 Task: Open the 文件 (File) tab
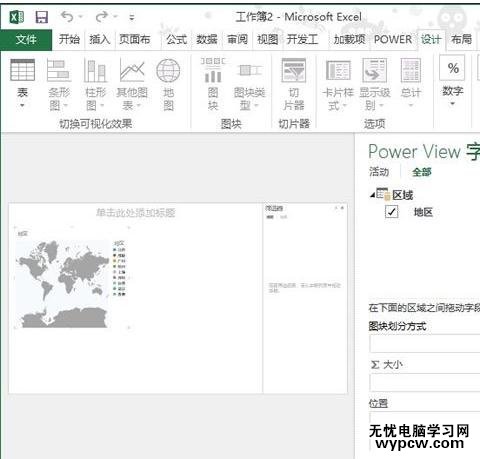[x=26, y=40]
